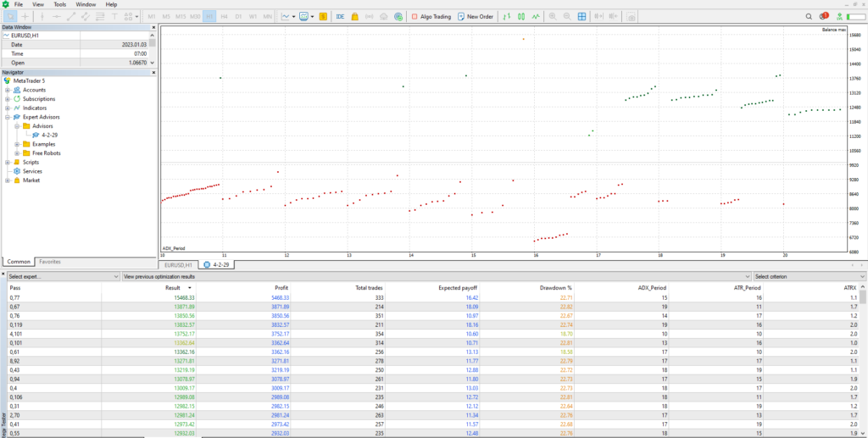Open notifications icon with red badge

[824, 16]
